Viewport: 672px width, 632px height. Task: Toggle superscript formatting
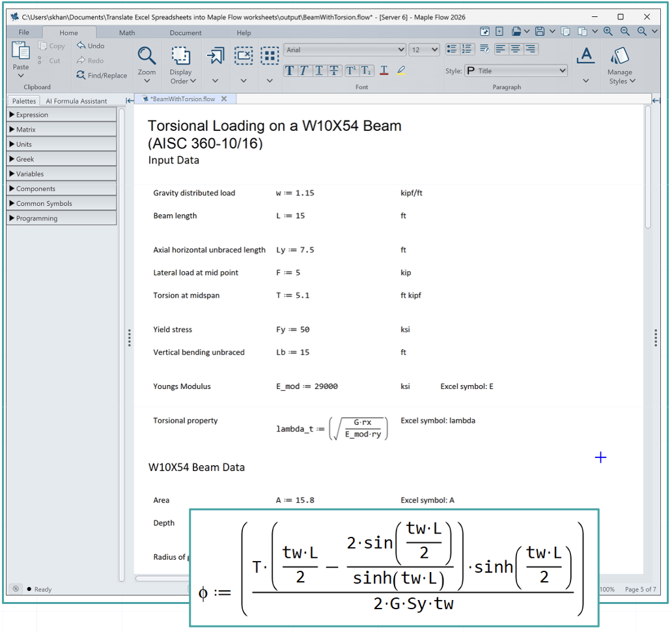tap(351, 70)
